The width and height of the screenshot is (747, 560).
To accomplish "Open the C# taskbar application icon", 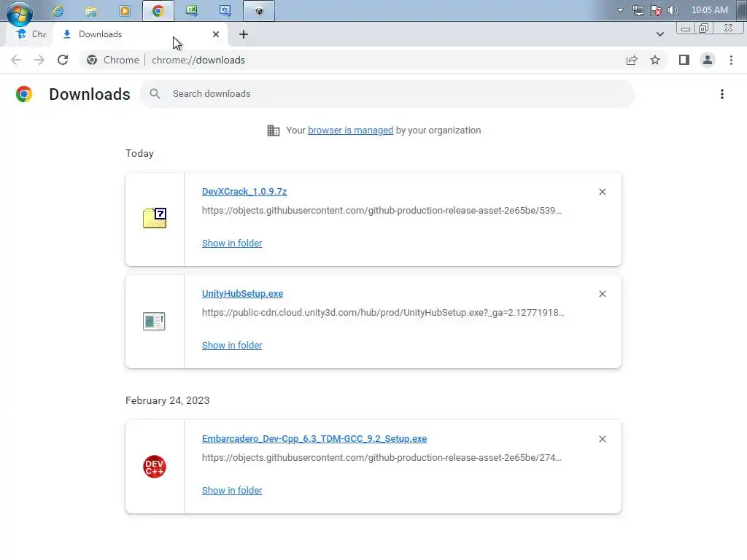I will point(192,10).
